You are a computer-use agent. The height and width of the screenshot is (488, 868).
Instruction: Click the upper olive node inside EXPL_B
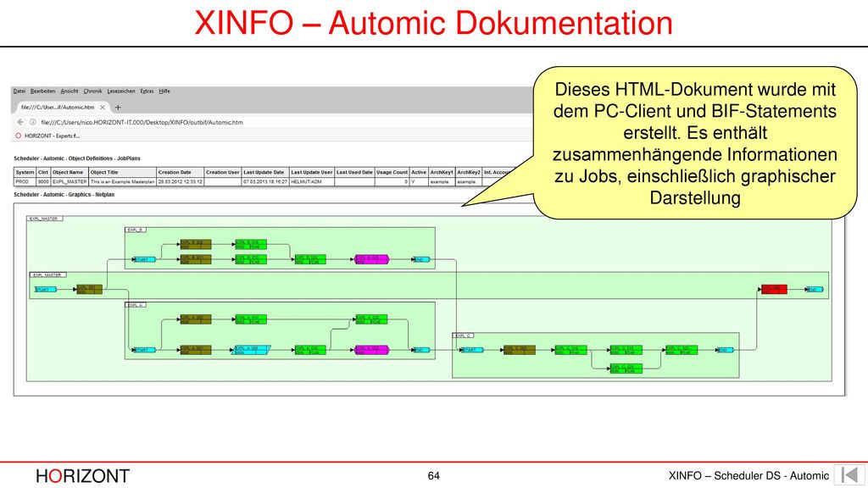click(x=196, y=244)
